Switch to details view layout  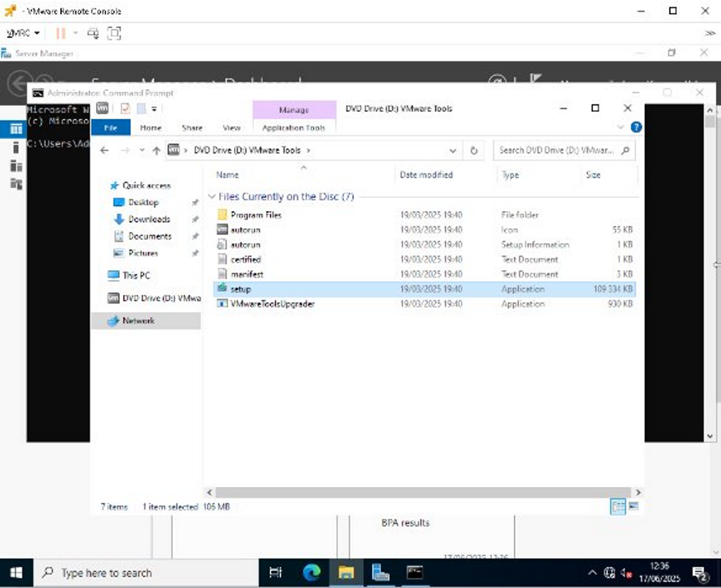618,507
